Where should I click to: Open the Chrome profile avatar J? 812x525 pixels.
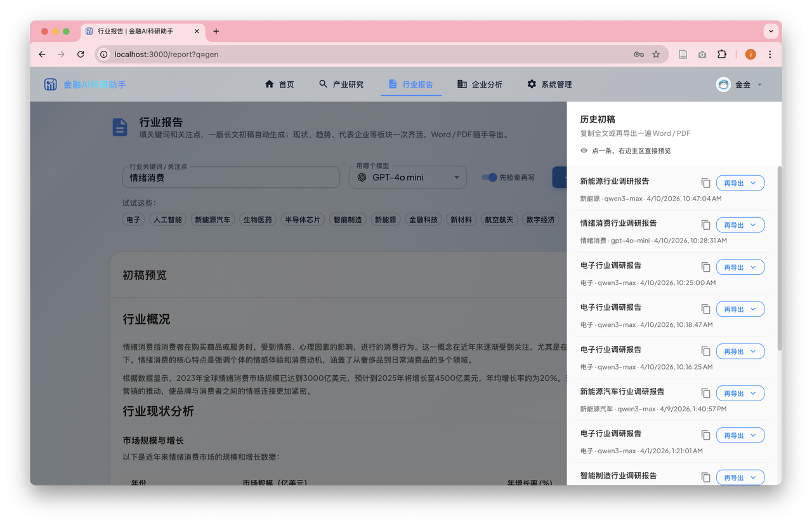coord(750,55)
